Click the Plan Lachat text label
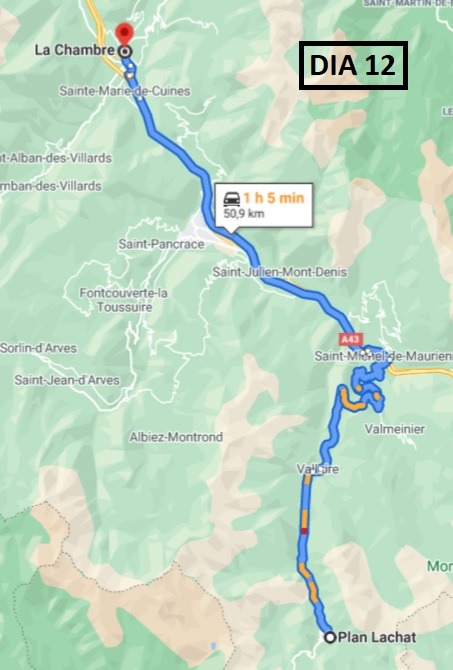 pos(377,638)
